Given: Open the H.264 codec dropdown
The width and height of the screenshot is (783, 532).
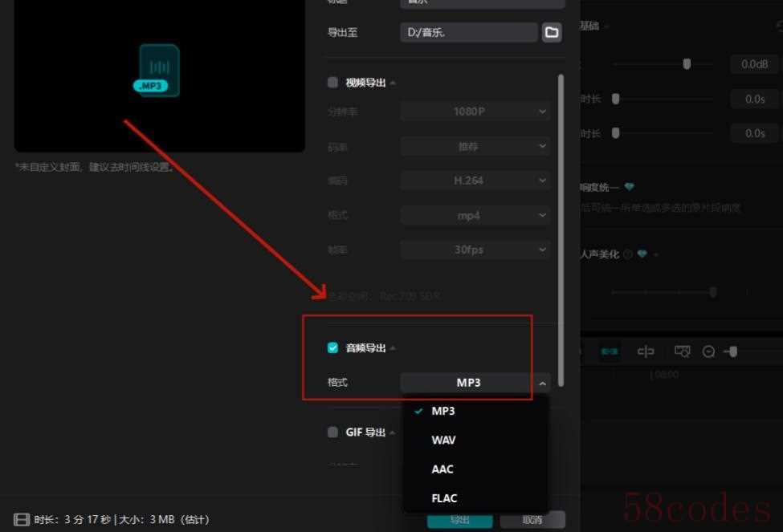Looking at the screenshot, I should point(475,181).
